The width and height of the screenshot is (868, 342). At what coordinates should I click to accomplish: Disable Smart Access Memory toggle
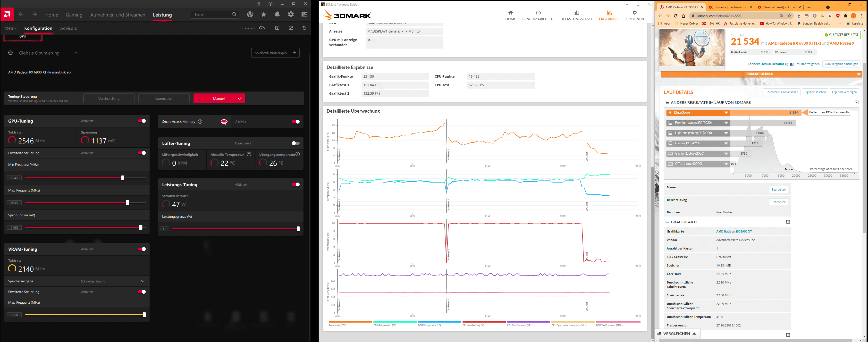click(x=295, y=122)
